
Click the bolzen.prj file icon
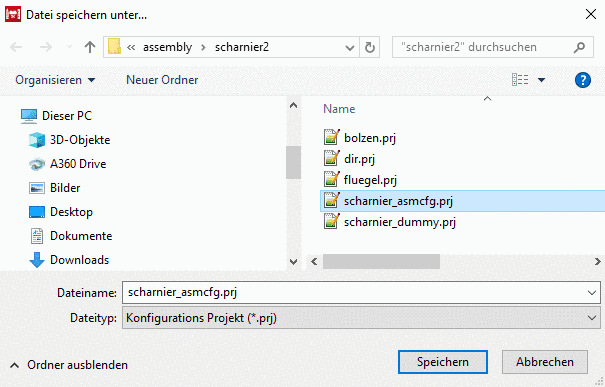tap(332, 137)
